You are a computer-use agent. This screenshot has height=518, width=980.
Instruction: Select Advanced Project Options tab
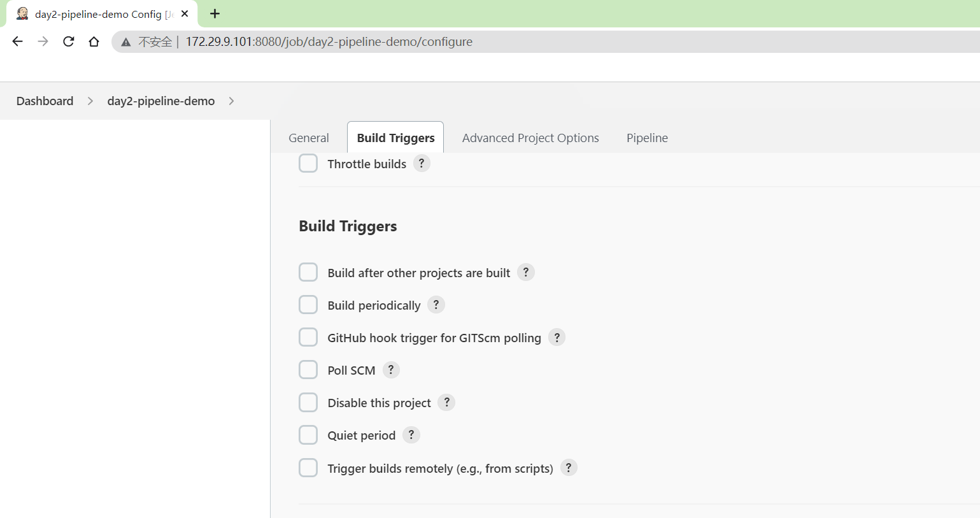coord(530,138)
